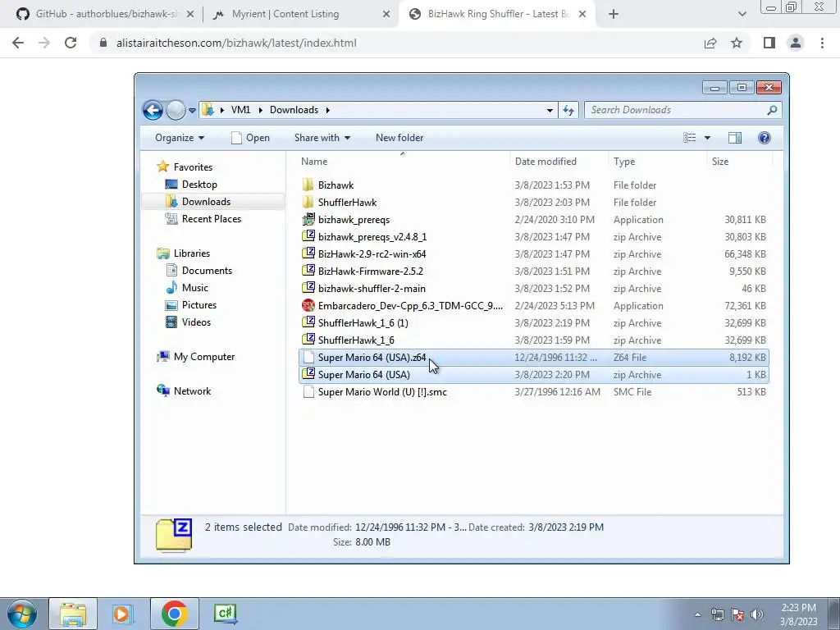Screen dimensions: 840x630
Task: Select bizhawk_prereqs_v2.4.8_1 zip icon
Action: (x=308, y=236)
